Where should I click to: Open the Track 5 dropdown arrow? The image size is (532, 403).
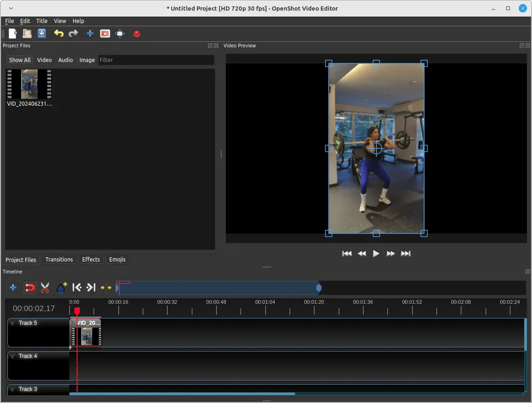click(13, 323)
